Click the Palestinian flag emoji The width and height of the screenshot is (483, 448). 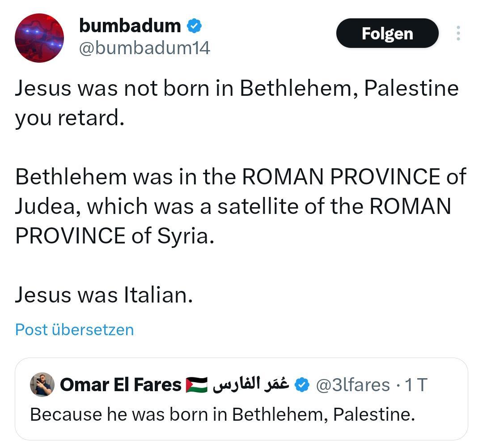click(197, 385)
